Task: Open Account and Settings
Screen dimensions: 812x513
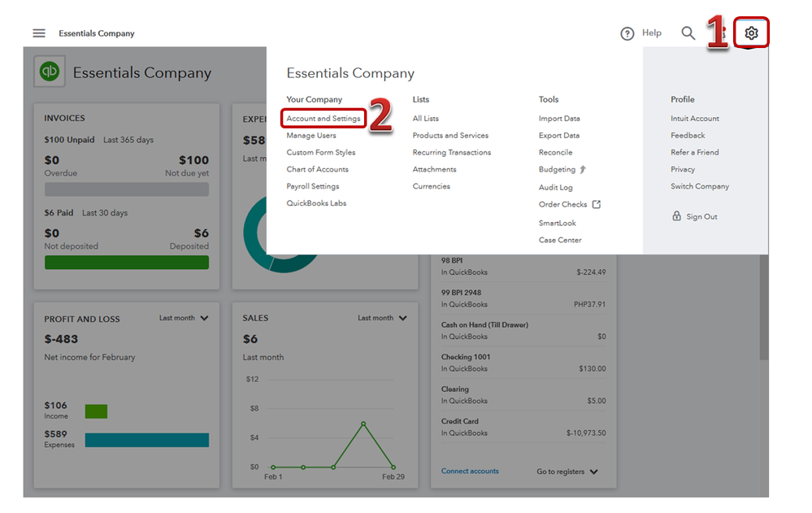Action: 323,118
